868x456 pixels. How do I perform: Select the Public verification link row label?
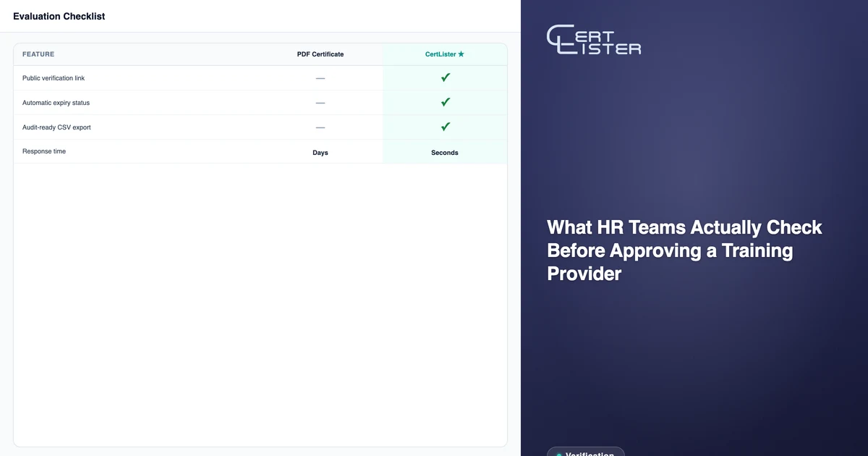pos(54,78)
